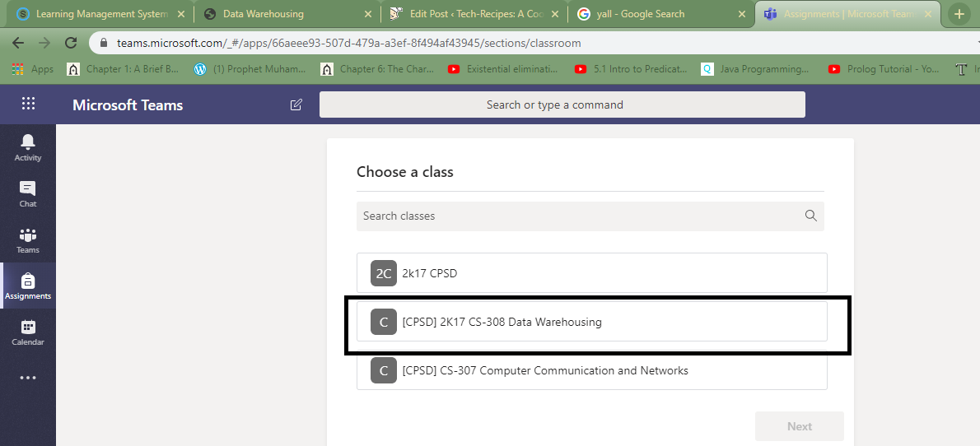Open the Java Programming bookmark
Screen dimensions: 980x446
(755, 69)
